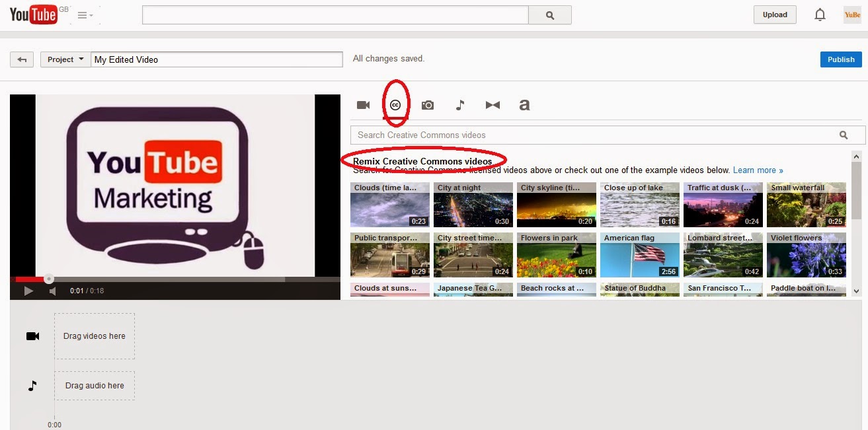
Task: Click the YouTube Marketing preview video
Action: [x=175, y=186]
